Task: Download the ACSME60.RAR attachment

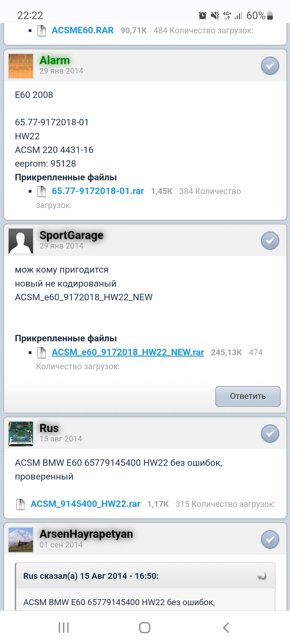Action: (83, 30)
